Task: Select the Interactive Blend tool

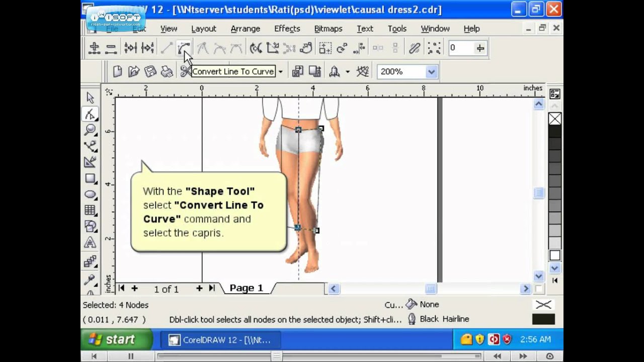Action: 90,261
